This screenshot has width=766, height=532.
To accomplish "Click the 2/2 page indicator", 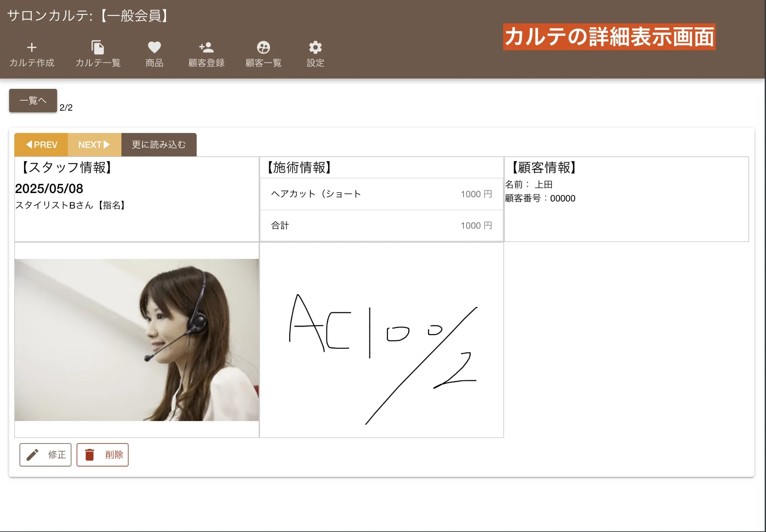I will click(66, 108).
